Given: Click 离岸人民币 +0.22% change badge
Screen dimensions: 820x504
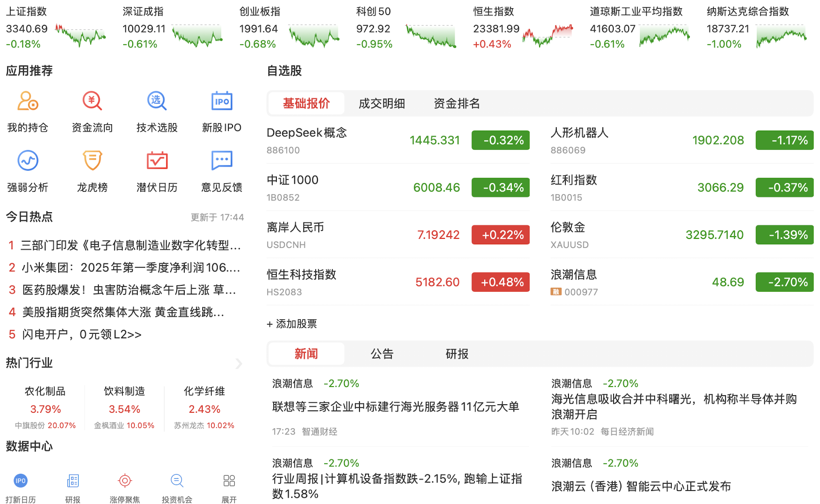Looking at the screenshot, I should [x=500, y=235].
